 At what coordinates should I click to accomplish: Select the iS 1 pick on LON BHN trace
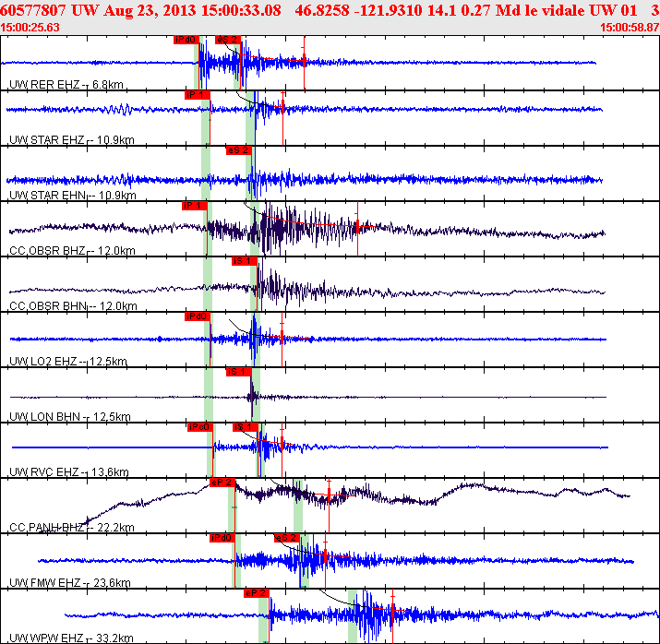click(239, 372)
